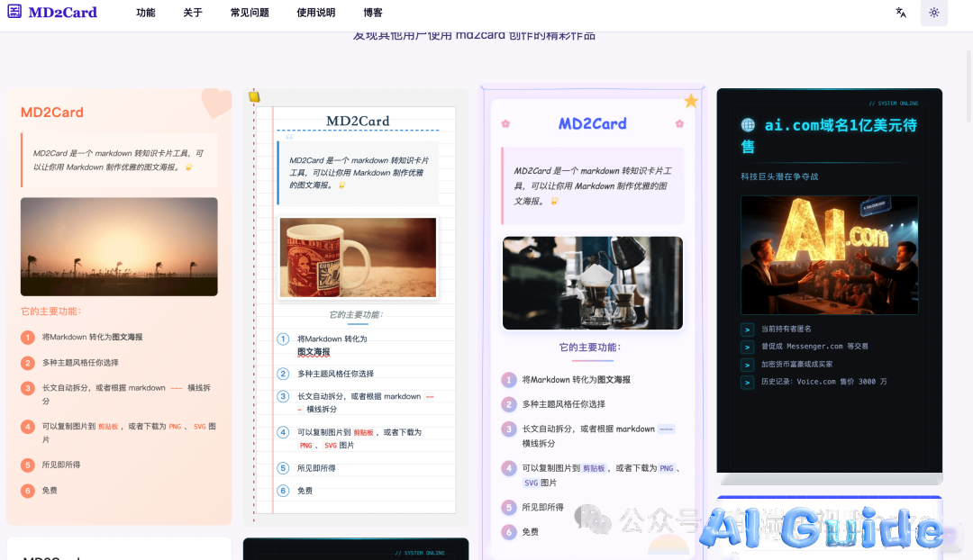
Task: Click the gold star on purple card
Action: [x=691, y=101]
